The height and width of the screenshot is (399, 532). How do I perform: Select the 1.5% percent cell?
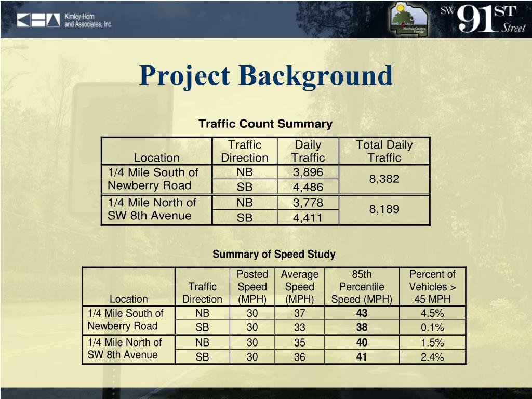433,342
